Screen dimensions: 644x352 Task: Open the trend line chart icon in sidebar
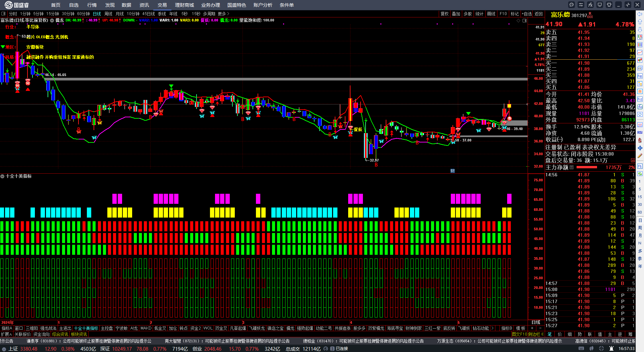point(640,53)
